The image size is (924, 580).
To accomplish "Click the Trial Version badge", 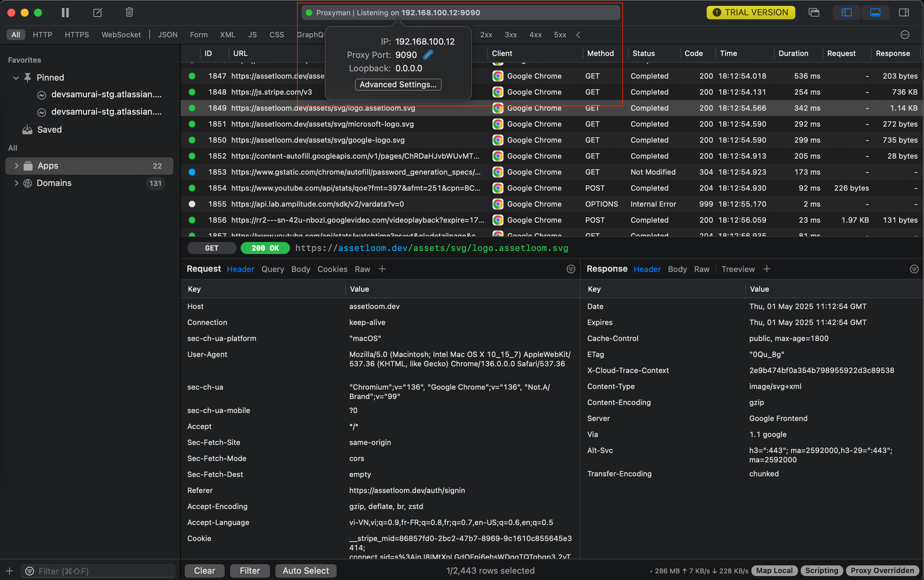I will [x=751, y=13].
